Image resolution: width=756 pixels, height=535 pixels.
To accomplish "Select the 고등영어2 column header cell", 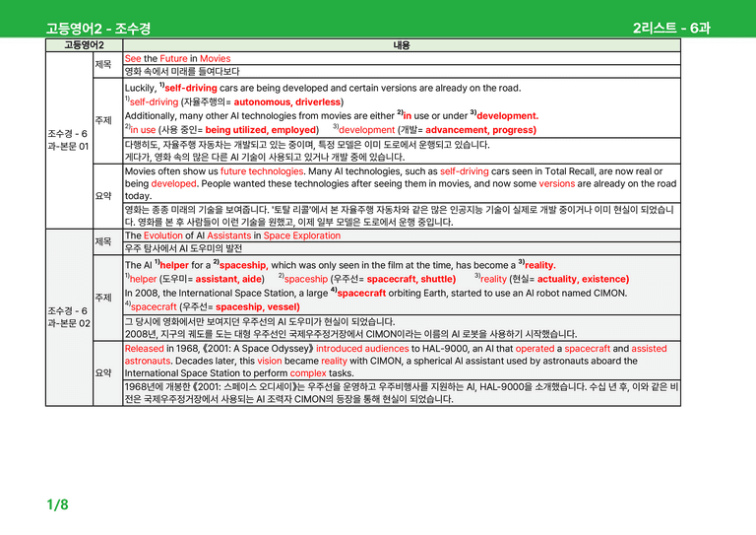I will tap(84, 45).
